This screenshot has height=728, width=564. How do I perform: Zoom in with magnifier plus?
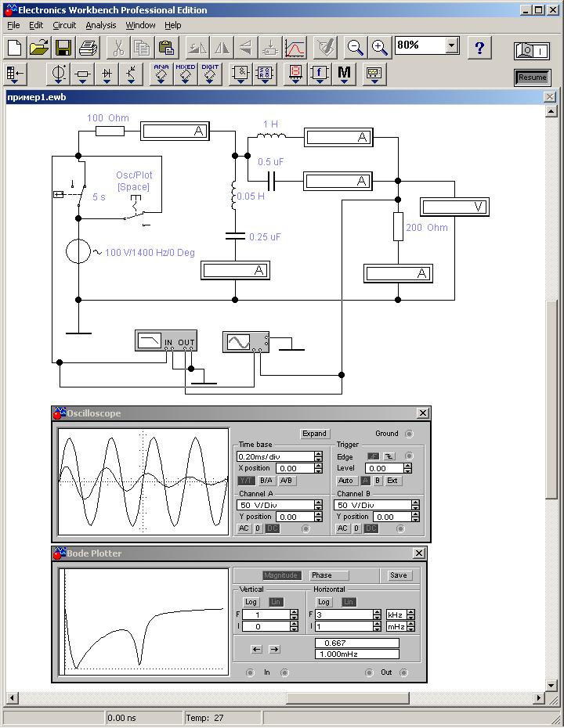pyautogui.click(x=380, y=48)
